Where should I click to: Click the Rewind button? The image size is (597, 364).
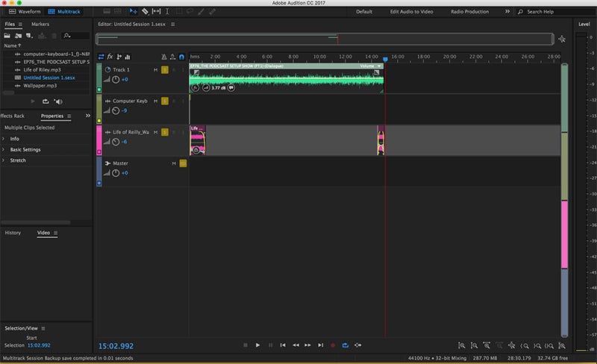point(296,345)
